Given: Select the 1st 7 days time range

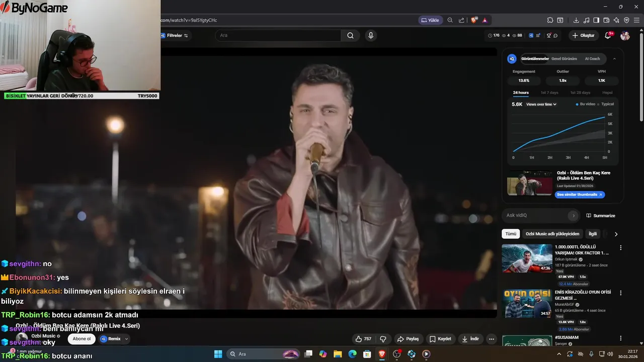Looking at the screenshot, I should pyautogui.click(x=549, y=93).
